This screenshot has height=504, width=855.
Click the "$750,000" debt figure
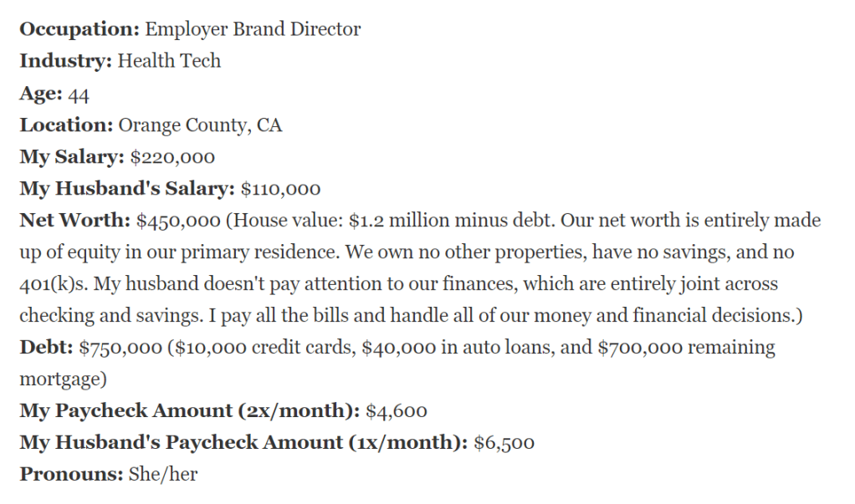tap(120, 347)
